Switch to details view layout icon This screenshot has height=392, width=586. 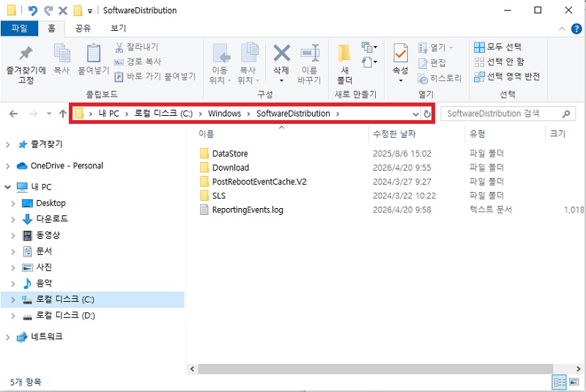click(x=560, y=382)
